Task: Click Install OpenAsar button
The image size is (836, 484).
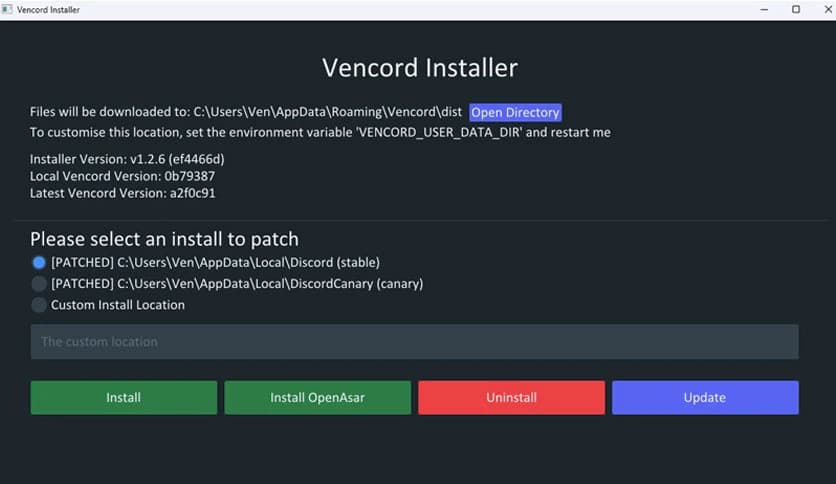Action: (318, 398)
